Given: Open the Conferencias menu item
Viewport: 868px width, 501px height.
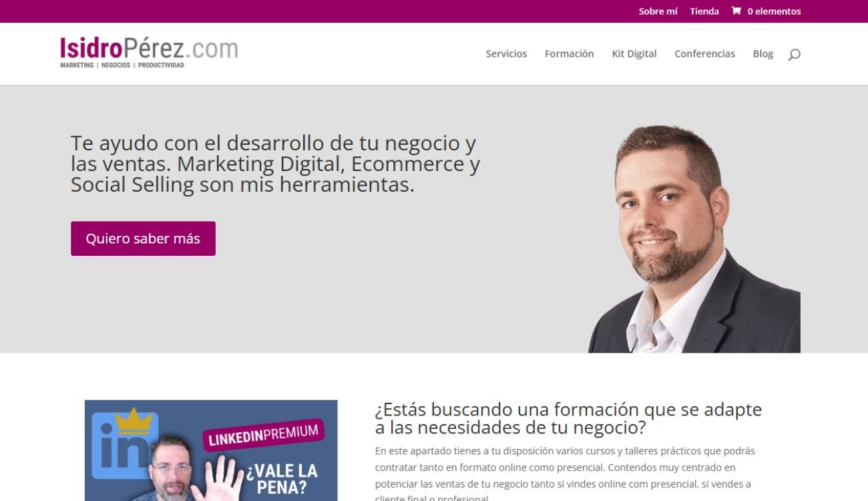Looking at the screenshot, I should [704, 54].
